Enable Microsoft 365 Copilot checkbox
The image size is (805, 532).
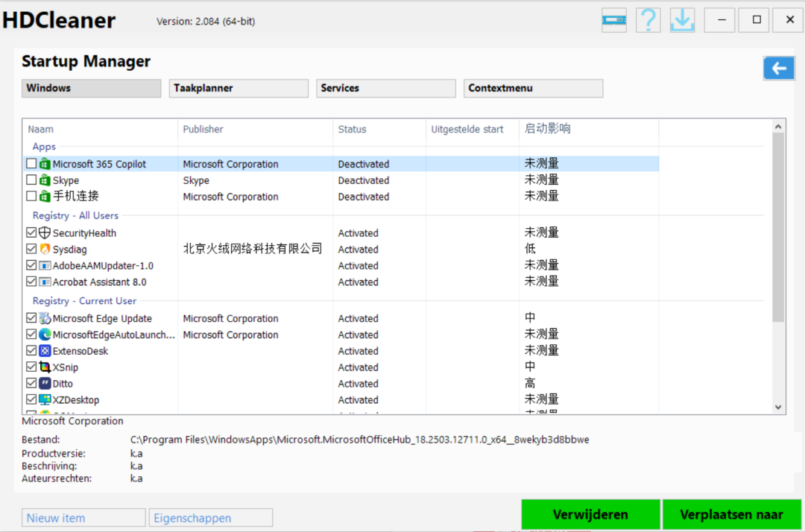(x=31, y=164)
